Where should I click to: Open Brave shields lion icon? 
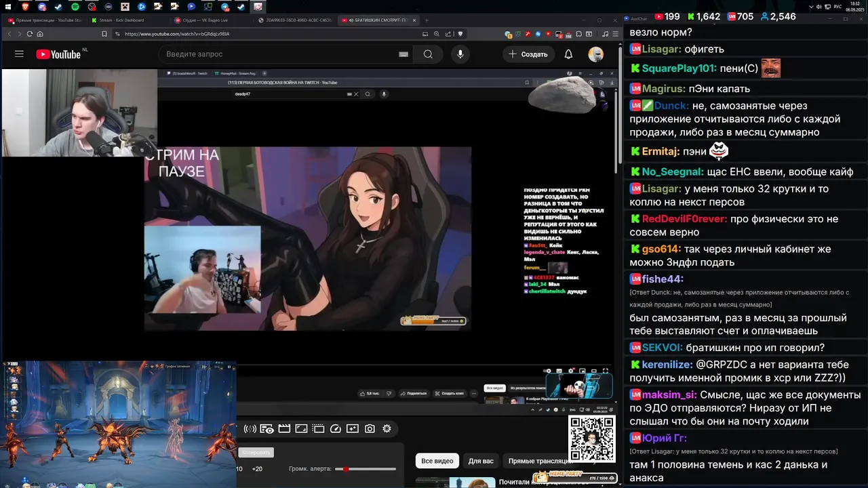(460, 34)
